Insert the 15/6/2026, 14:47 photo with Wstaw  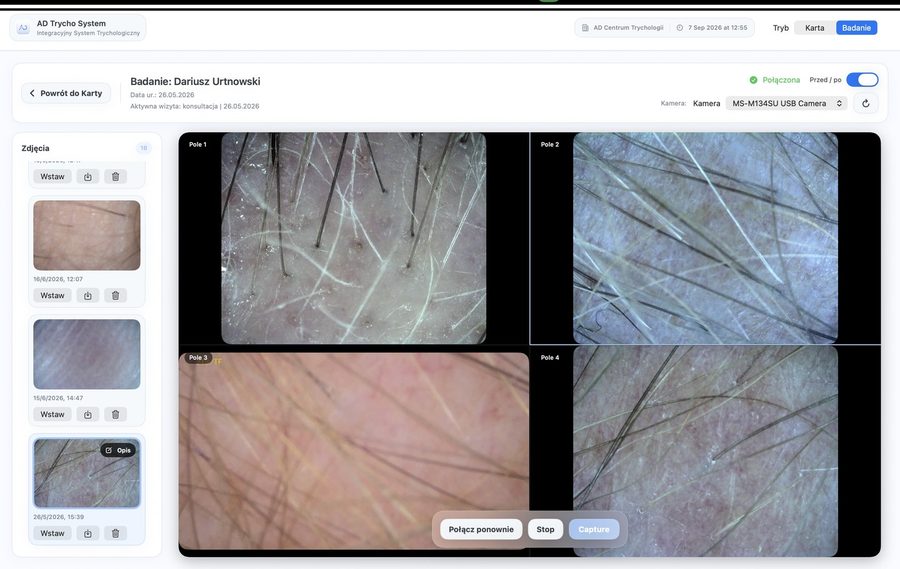[x=52, y=415]
